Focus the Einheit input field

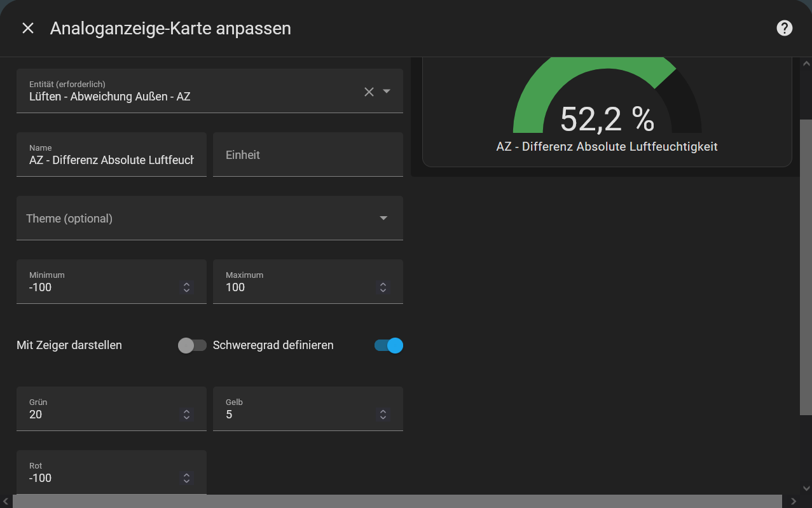pos(308,155)
